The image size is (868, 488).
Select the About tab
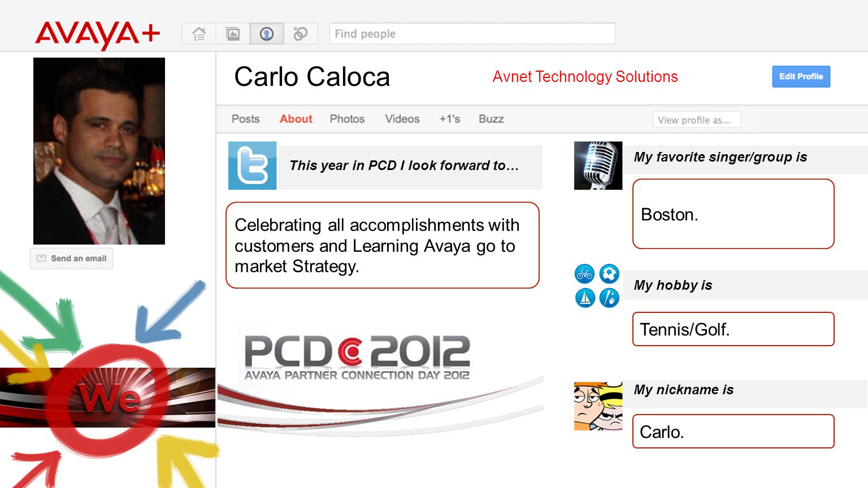296,119
